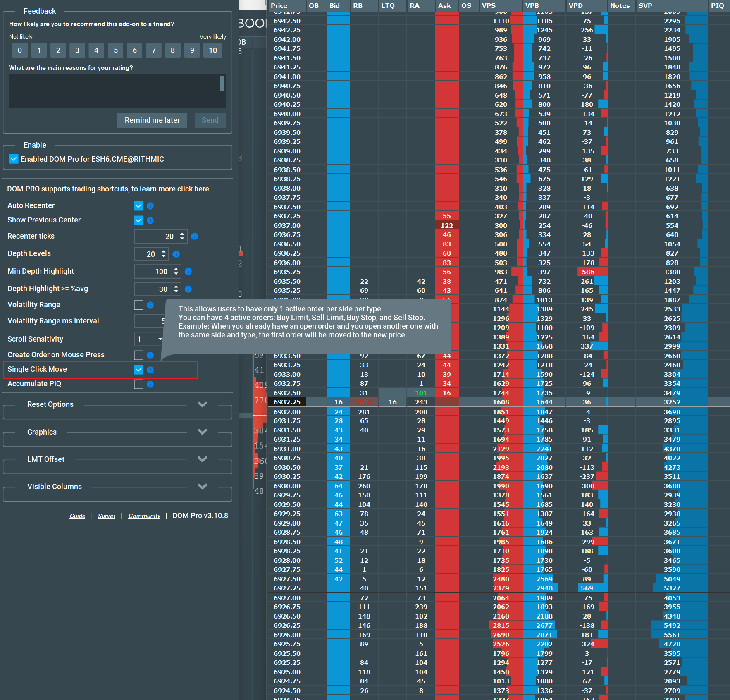730x700 pixels.
Task: Enable the Accumulate PIQ checkbox
Action: (x=139, y=384)
